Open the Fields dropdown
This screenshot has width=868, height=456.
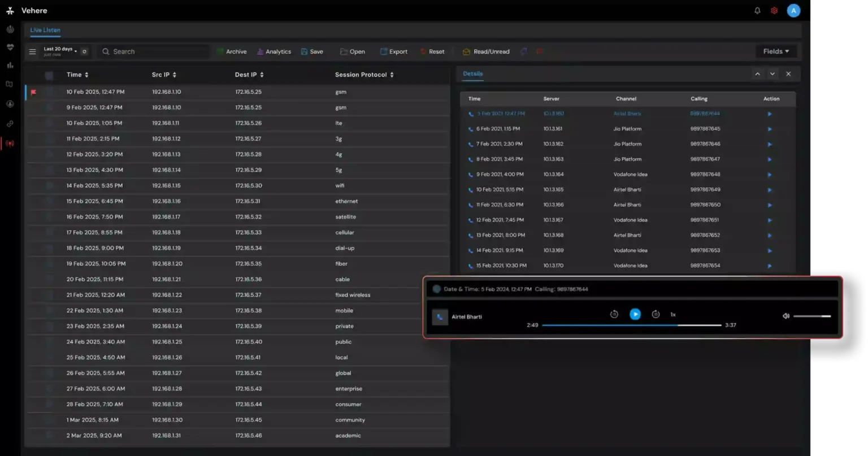(776, 51)
